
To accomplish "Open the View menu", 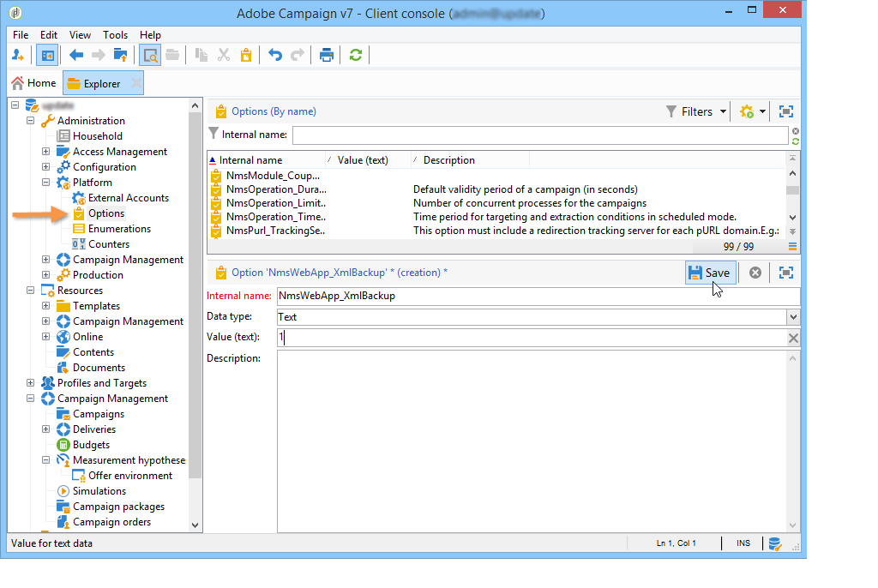I will tap(80, 35).
